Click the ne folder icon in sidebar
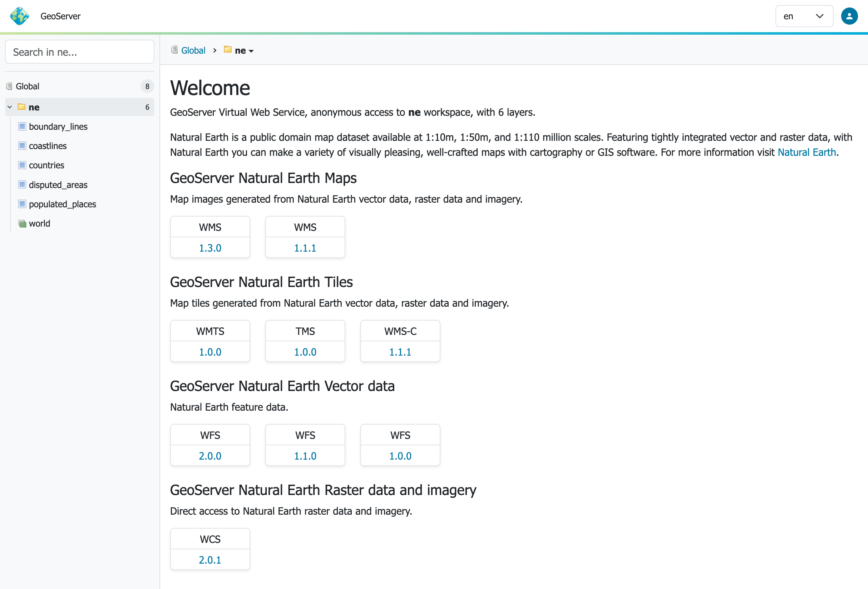This screenshot has height=589, width=868. [x=22, y=107]
